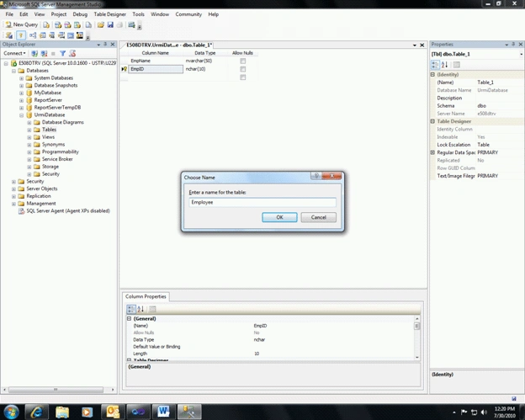Image resolution: width=525 pixels, height=420 pixels.
Task: Switch Properties panel to Alphabetical view
Action: point(444,65)
